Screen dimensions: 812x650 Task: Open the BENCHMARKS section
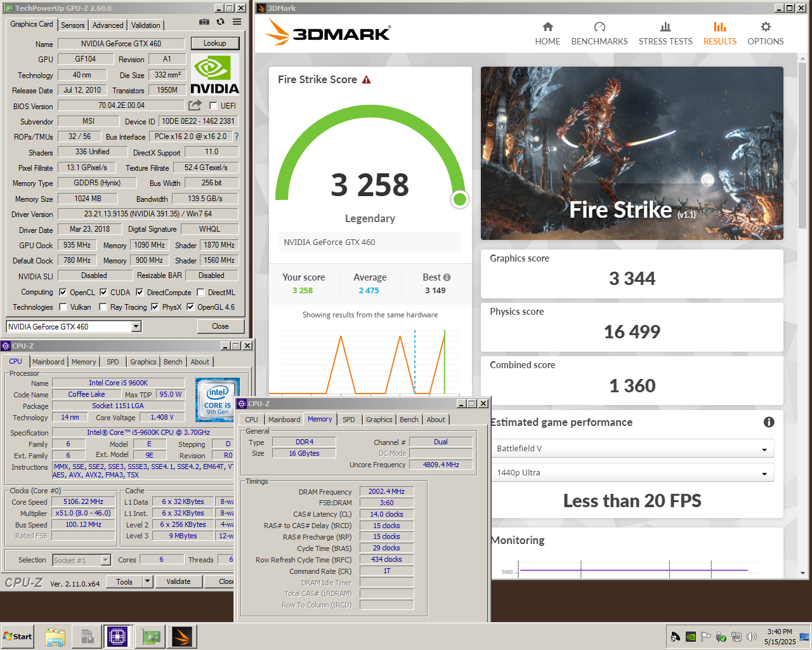(599, 34)
